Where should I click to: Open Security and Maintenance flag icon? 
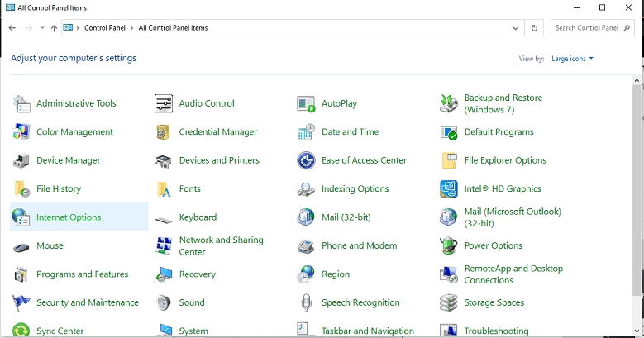click(x=21, y=302)
